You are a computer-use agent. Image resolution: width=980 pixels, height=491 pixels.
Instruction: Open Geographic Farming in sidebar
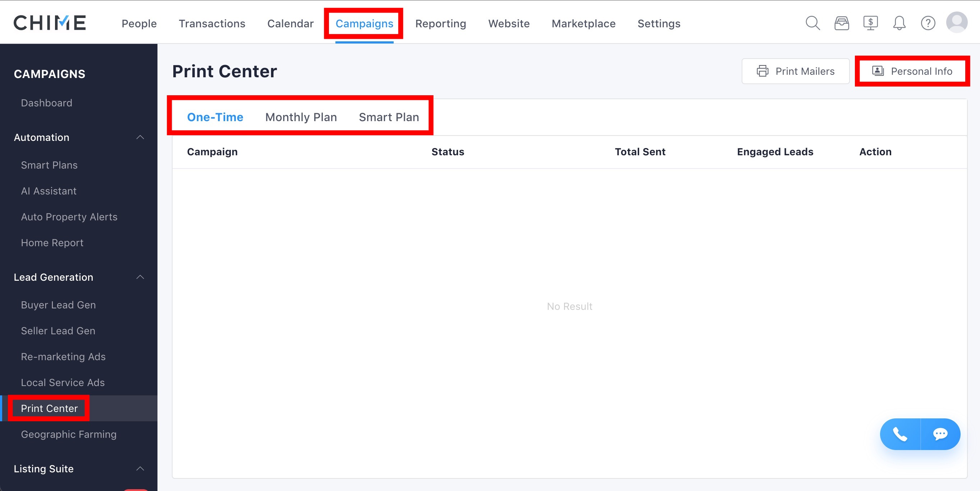click(68, 434)
